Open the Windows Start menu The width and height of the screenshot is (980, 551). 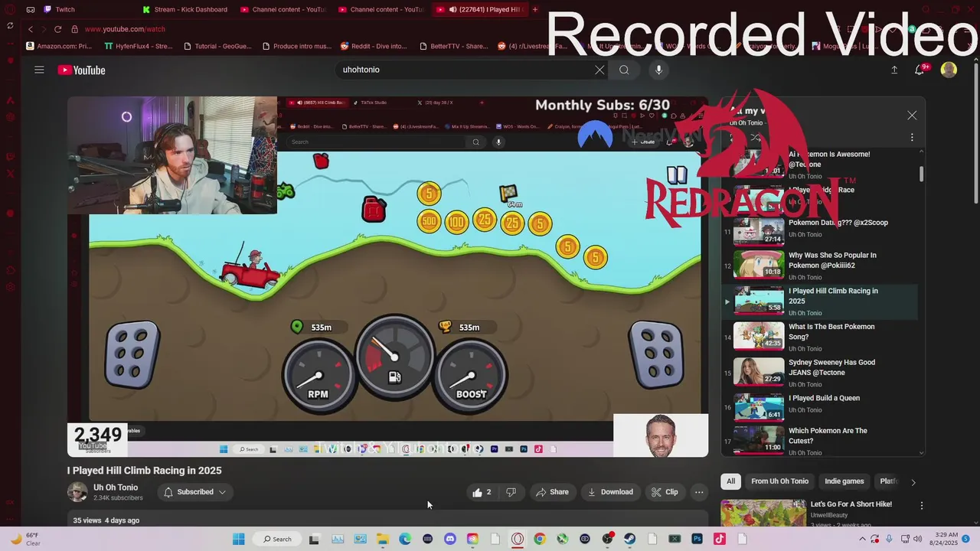(238, 539)
